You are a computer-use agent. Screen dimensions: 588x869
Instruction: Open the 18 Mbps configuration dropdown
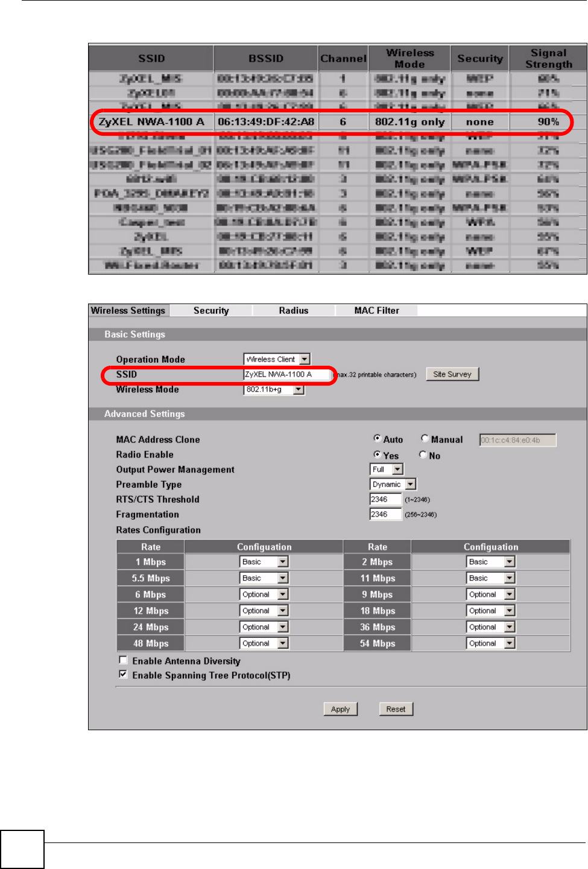[491, 611]
